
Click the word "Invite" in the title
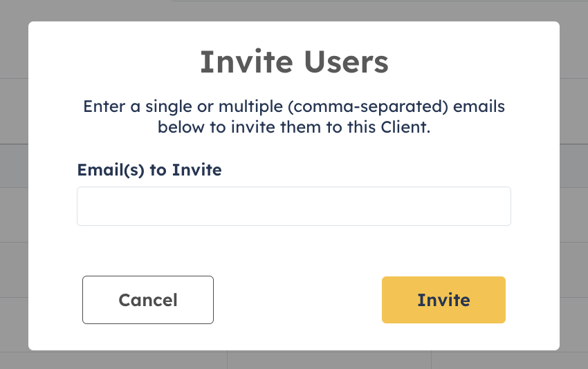(x=246, y=61)
